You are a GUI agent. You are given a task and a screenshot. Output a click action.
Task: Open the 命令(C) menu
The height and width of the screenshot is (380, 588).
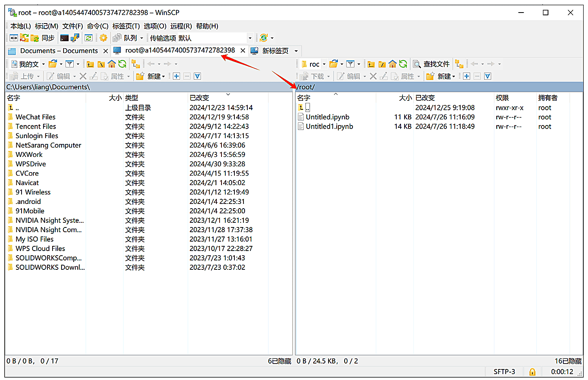[98, 26]
